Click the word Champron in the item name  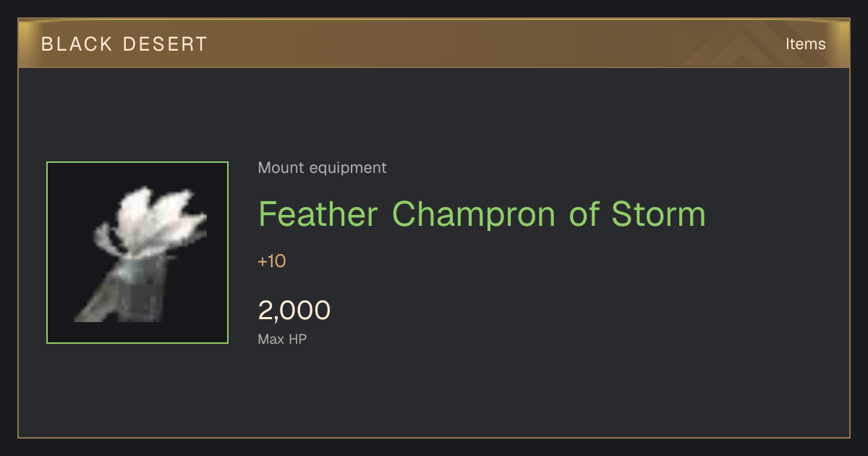click(x=475, y=215)
